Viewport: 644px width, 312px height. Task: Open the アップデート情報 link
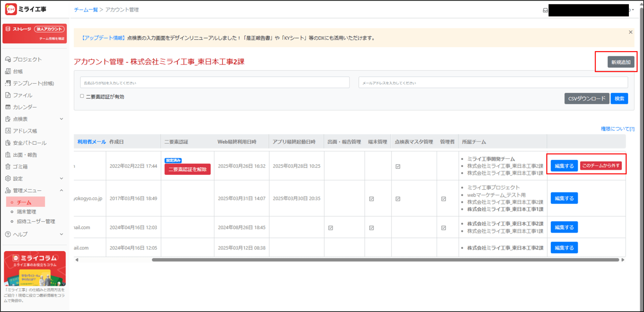(103, 38)
